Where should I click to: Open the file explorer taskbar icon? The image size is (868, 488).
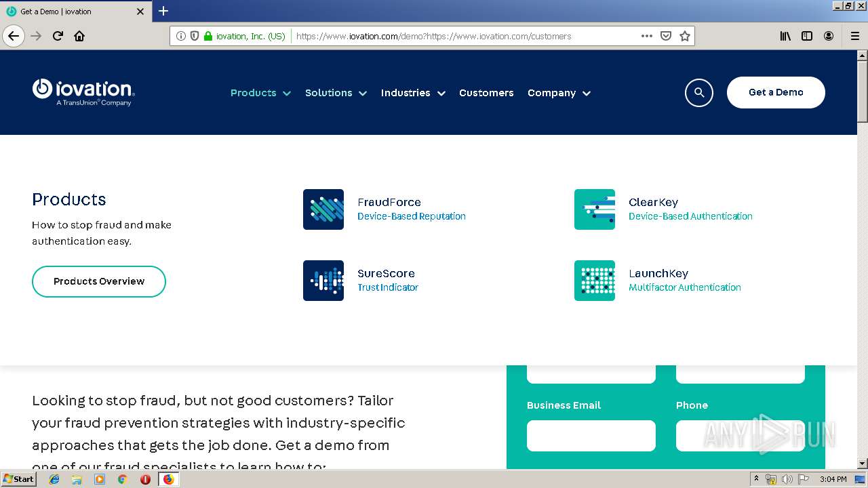click(77, 479)
